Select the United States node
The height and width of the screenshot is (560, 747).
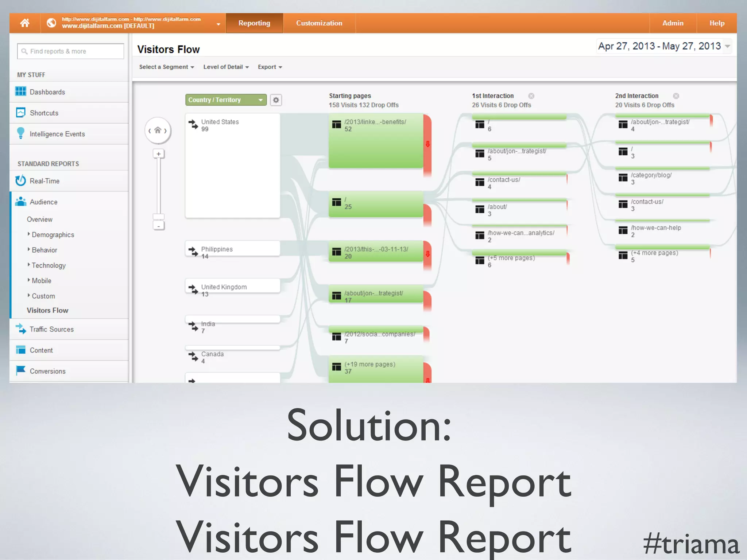233,166
